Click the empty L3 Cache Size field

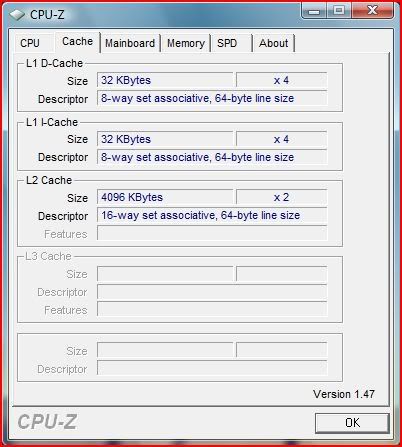point(165,274)
